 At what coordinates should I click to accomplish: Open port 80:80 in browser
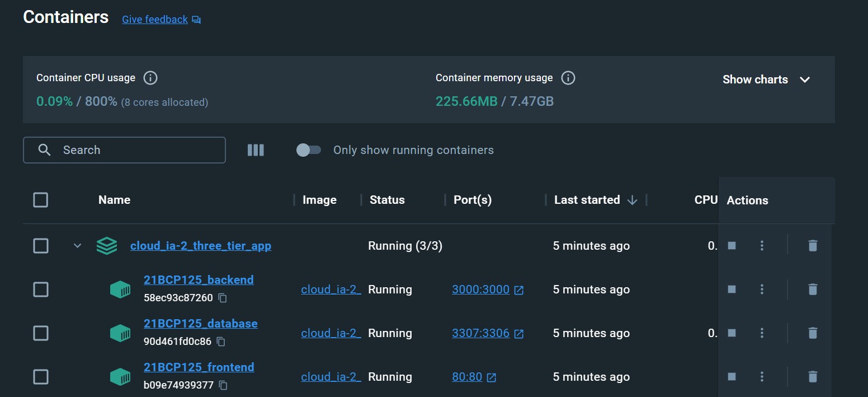coord(466,377)
